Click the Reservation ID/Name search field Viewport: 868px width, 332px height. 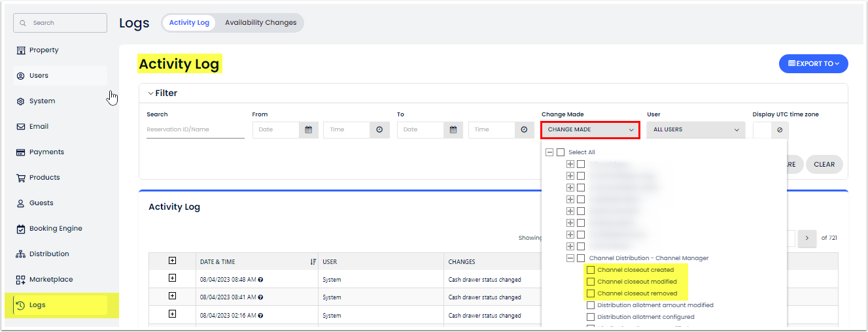coord(195,129)
